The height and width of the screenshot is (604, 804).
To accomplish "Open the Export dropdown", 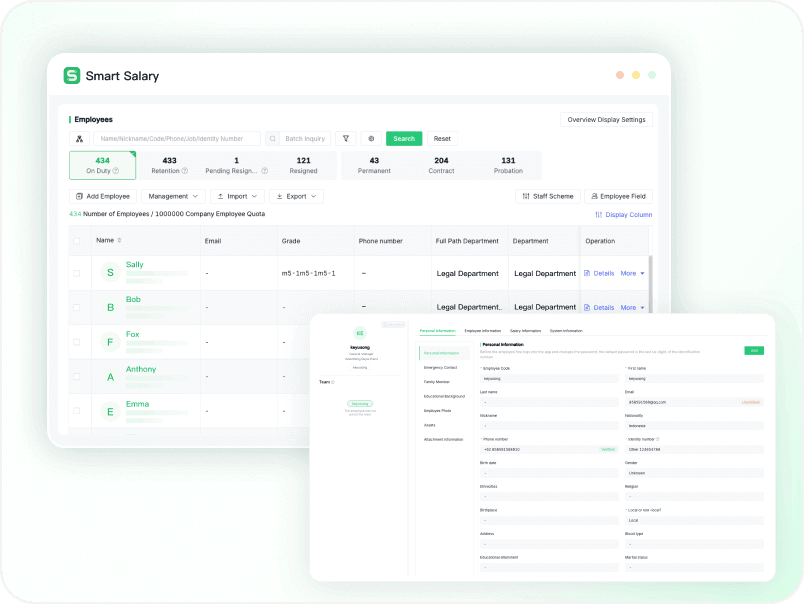I will tap(296, 196).
